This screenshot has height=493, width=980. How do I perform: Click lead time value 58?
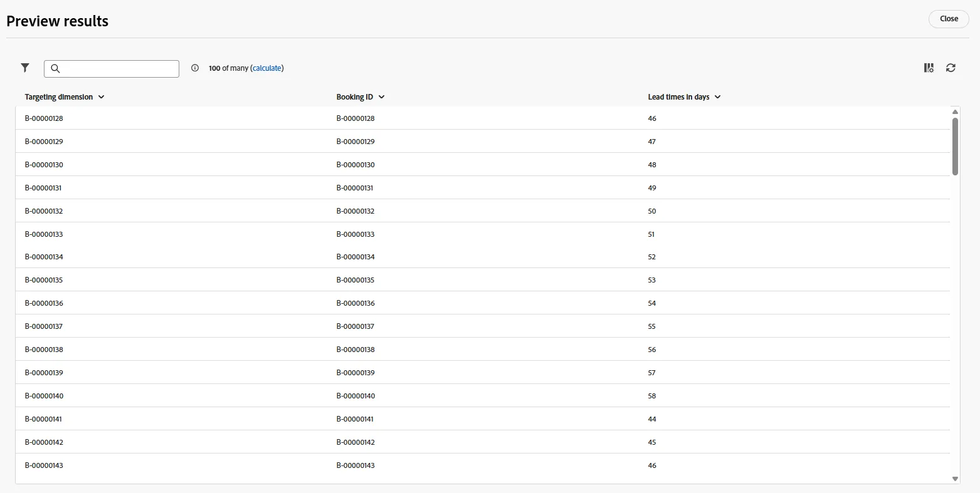coord(652,396)
